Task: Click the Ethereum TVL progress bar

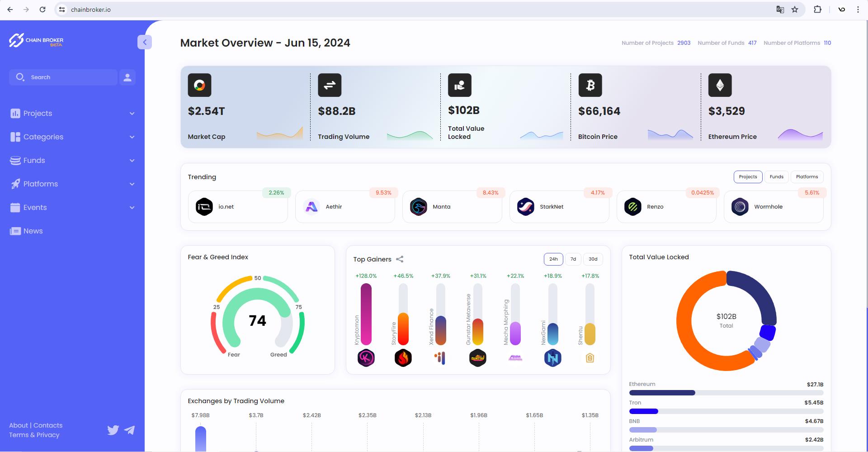Action: (x=726, y=393)
